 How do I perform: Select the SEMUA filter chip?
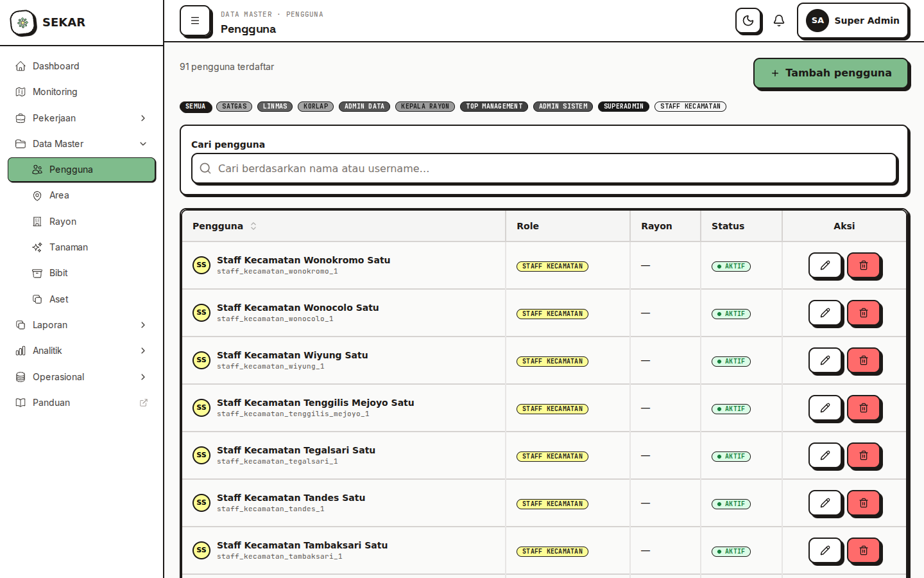click(x=196, y=107)
